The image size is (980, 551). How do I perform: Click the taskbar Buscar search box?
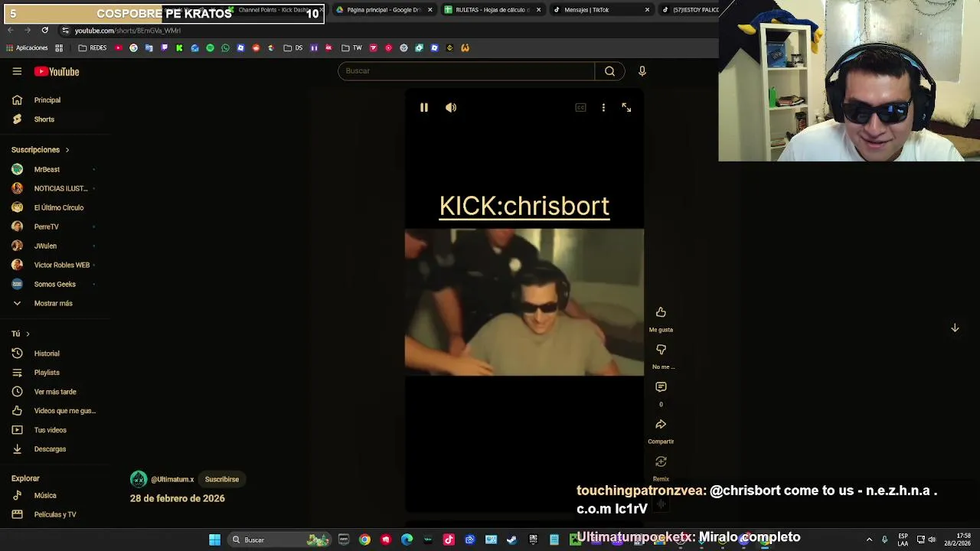(279, 540)
